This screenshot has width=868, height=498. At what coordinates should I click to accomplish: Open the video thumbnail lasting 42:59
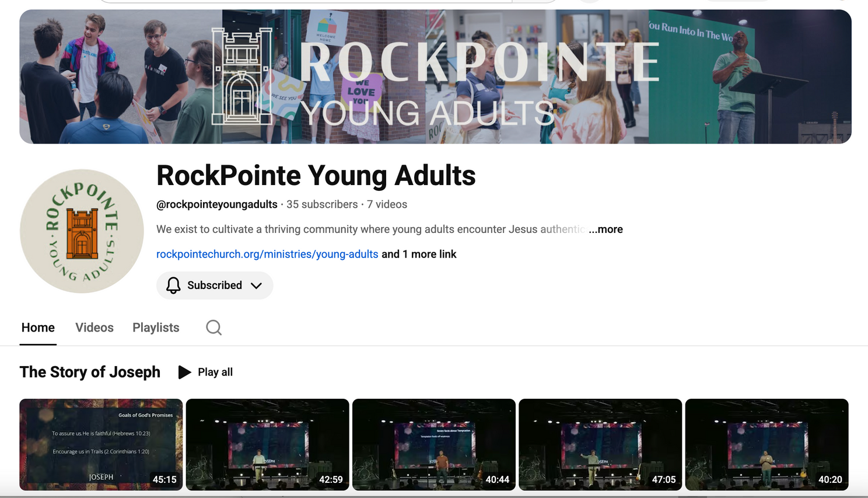pos(267,444)
